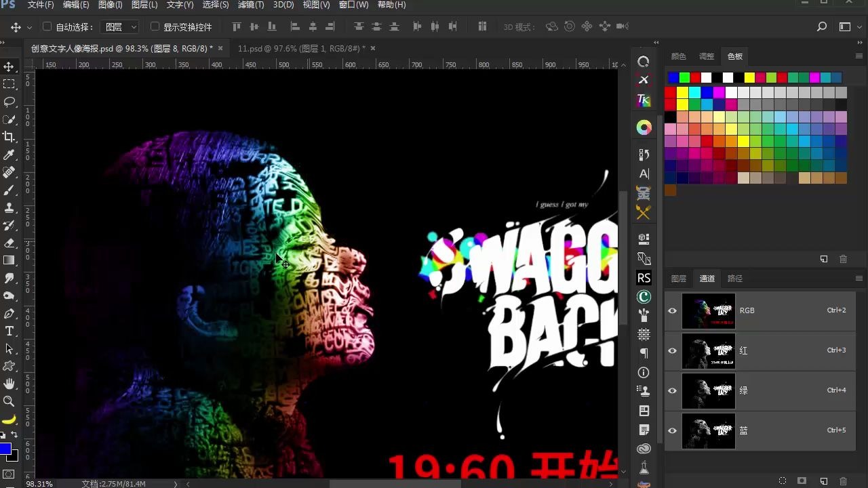This screenshot has width=868, height=488.
Task: Select the Horizontal Type tool
Action: point(9,331)
